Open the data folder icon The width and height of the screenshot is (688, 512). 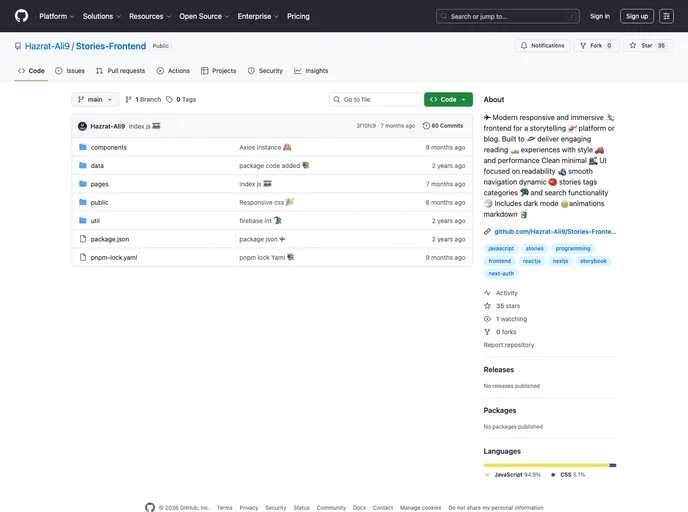82,165
